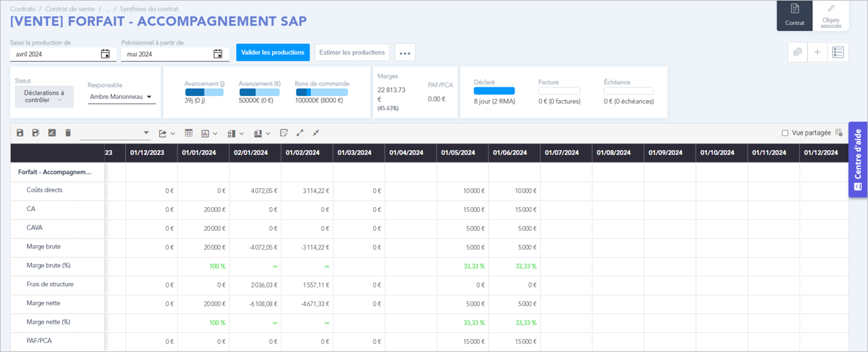Click the avril 2024 date field
The width and height of the screenshot is (868, 352).
tap(63, 54)
